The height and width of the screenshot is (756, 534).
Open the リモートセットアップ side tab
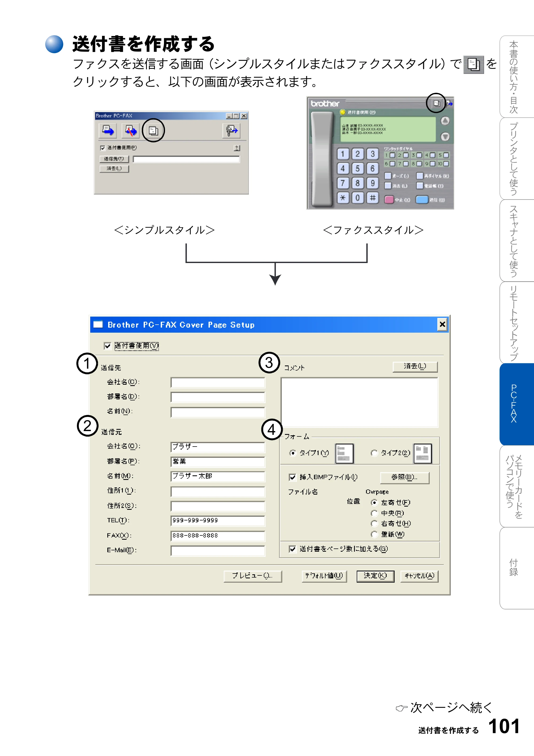517,323
